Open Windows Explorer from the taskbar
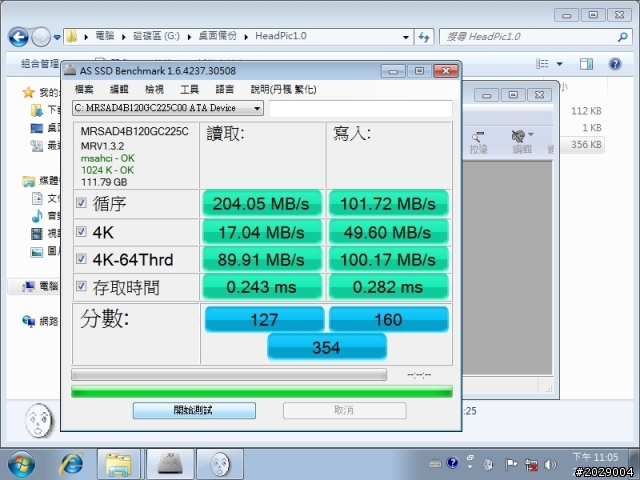The image size is (640, 480). (x=118, y=464)
